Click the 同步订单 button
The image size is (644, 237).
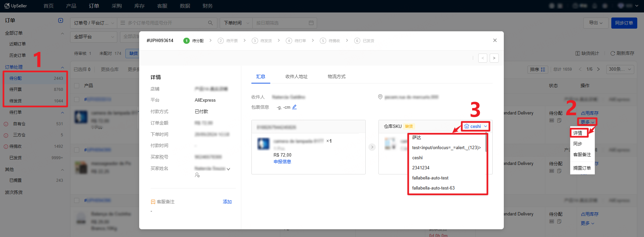624,23
